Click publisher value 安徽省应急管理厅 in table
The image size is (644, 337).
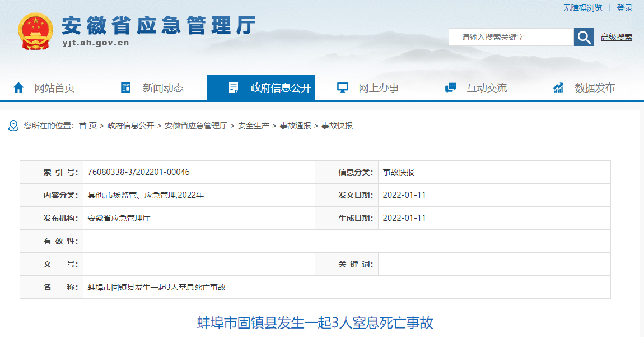pyautogui.click(x=119, y=219)
